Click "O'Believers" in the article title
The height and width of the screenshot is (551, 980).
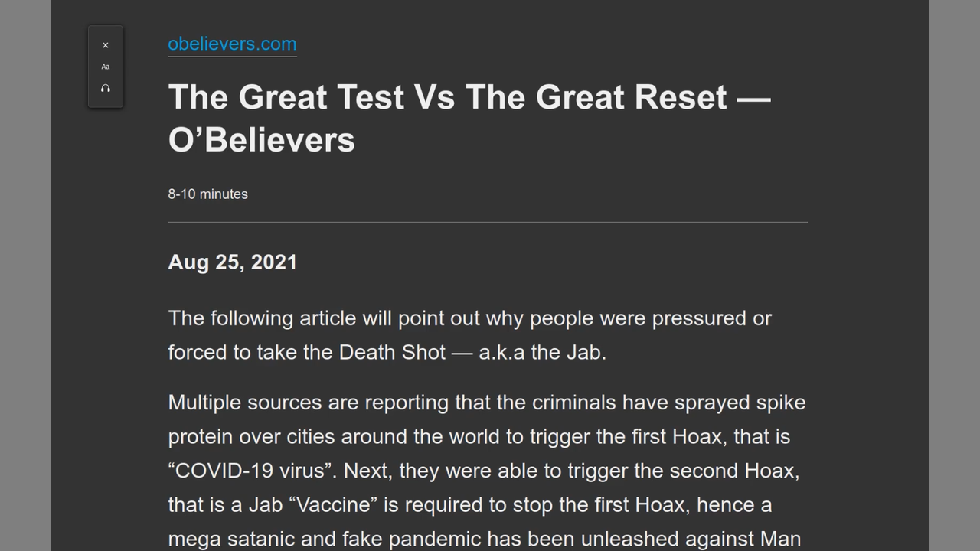pyautogui.click(x=261, y=140)
